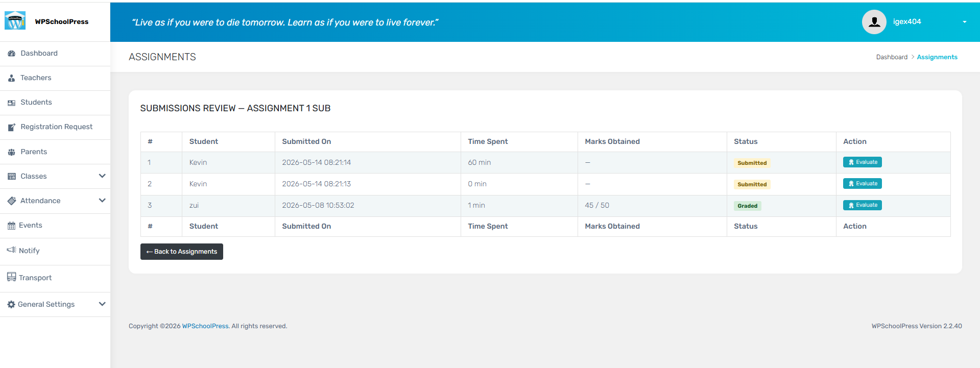Click the Transport bus icon
This screenshot has height=368, width=980.
tap(11, 277)
